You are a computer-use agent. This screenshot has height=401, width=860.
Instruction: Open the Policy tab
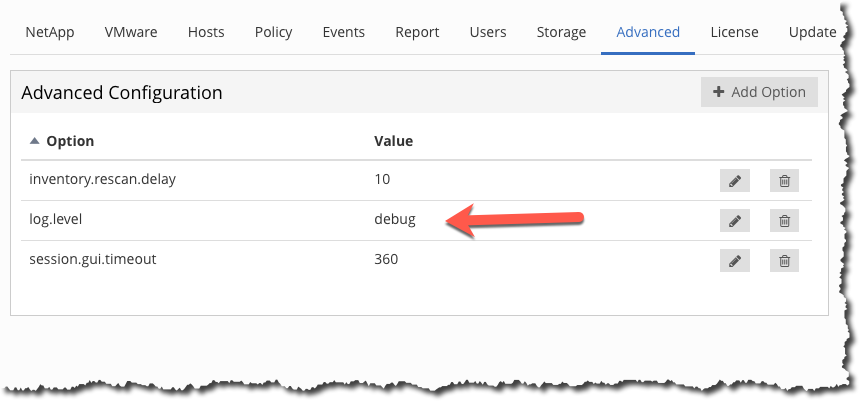pyautogui.click(x=273, y=32)
